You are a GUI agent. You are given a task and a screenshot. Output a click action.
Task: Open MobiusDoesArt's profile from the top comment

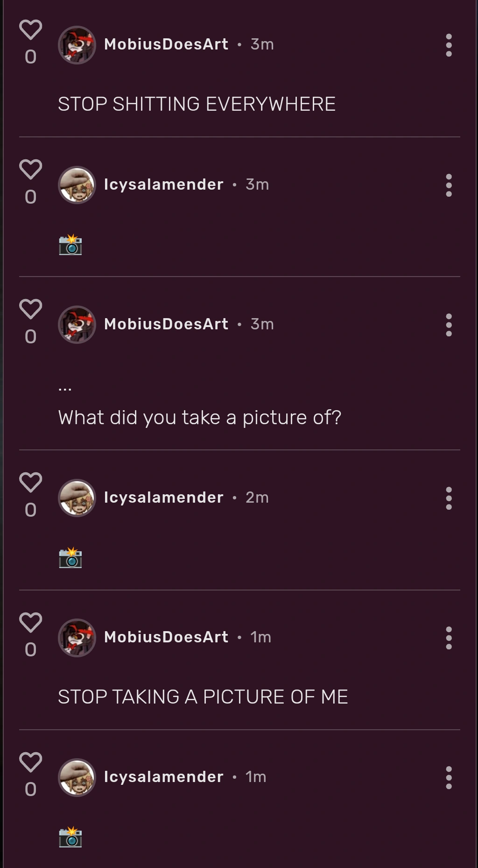[166, 45]
